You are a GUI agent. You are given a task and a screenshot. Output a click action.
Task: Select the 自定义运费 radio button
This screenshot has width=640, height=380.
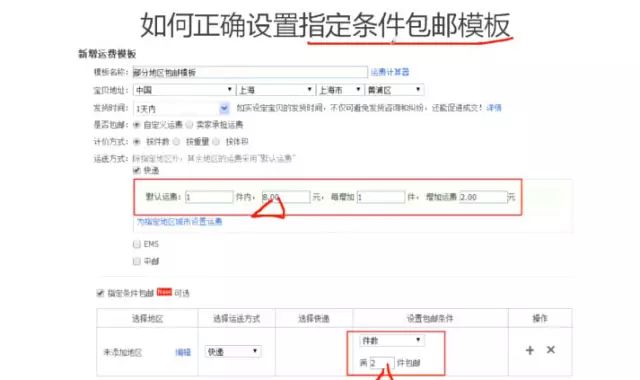137,124
